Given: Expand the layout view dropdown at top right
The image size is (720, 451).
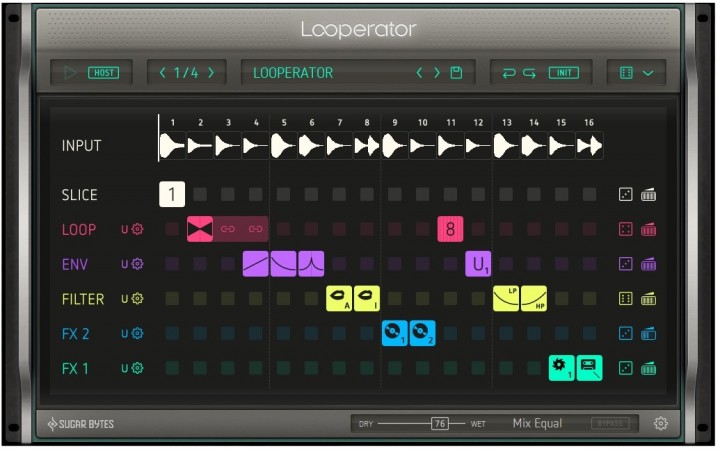Looking at the screenshot, I should (x=637, y=73).
